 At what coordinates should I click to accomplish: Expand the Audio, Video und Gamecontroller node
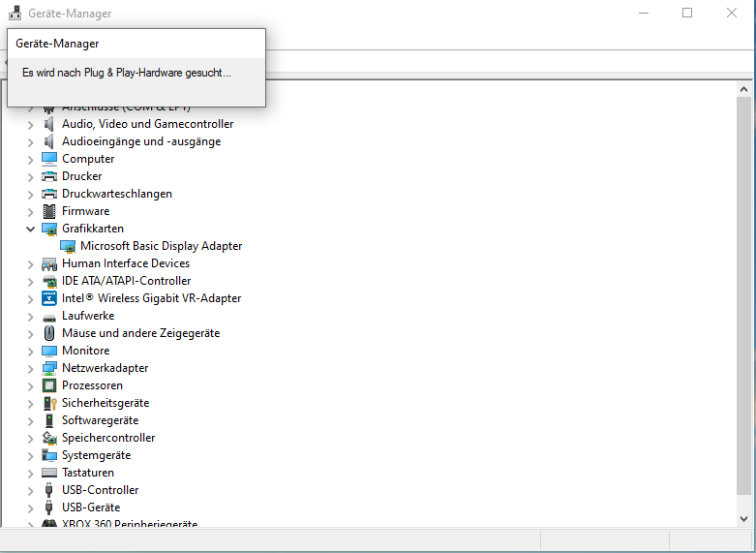click(x=30, y=125)
